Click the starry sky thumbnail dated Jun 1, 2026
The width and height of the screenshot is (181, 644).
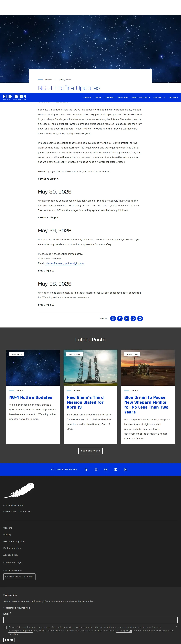pyautogui.click(x=33, y=367)
